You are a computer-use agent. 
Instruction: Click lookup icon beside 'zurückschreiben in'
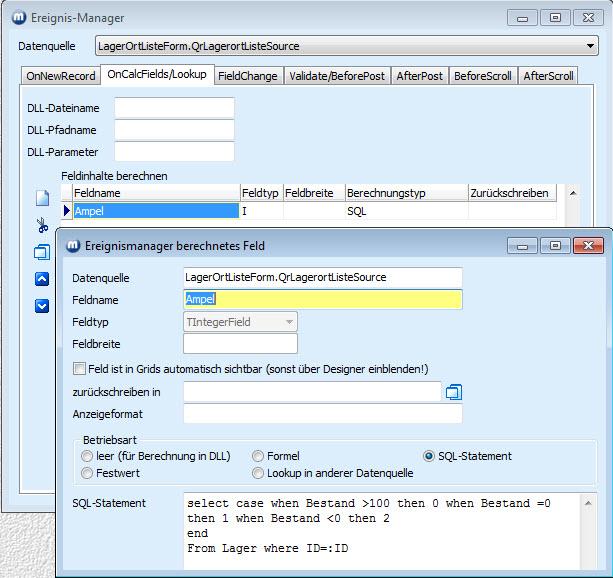(x=453, y=392)
